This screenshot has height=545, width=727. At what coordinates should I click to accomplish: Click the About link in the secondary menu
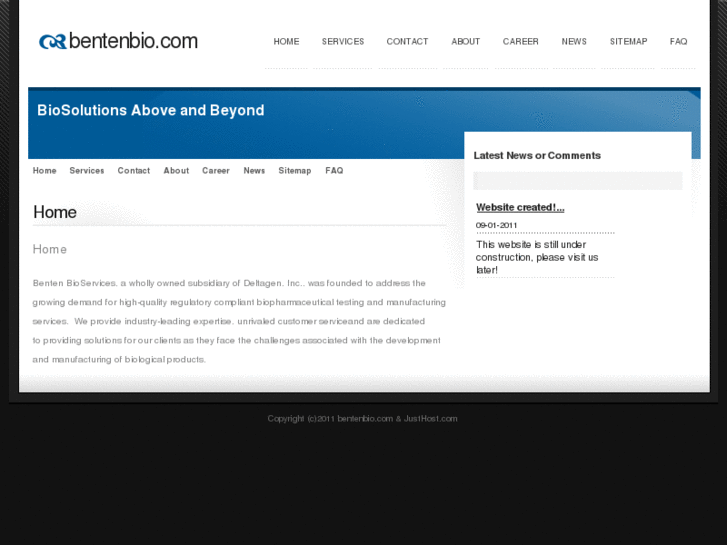176,171
